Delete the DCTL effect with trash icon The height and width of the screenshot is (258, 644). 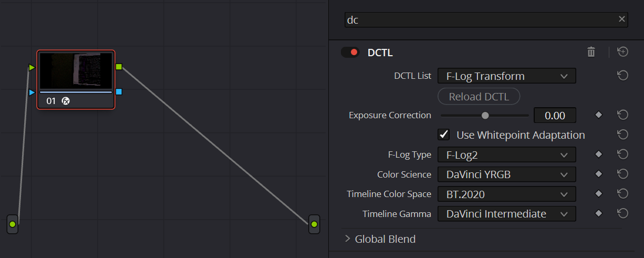[x=591, y=52]
